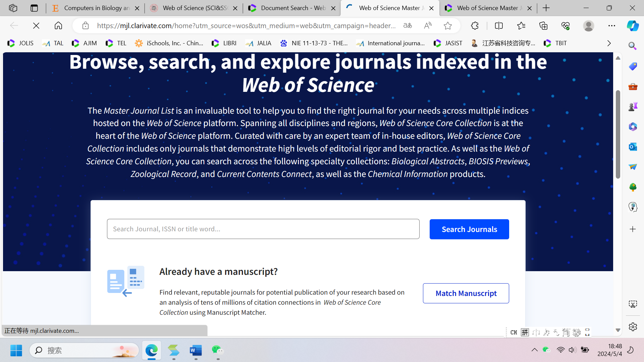Show hidden system tray icons chevron
The height and width of the screenshot is (362, 644).
(534, 350)
